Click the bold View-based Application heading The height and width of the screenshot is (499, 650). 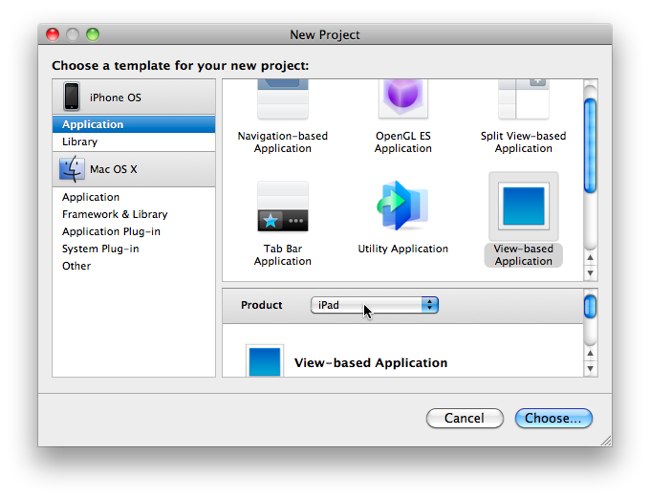(x=371, y=363)
